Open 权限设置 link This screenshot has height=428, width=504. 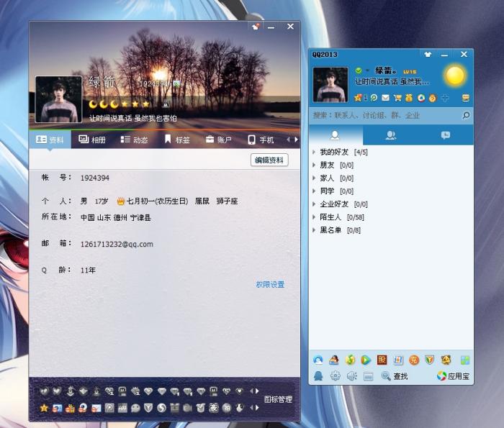(270, 284)
